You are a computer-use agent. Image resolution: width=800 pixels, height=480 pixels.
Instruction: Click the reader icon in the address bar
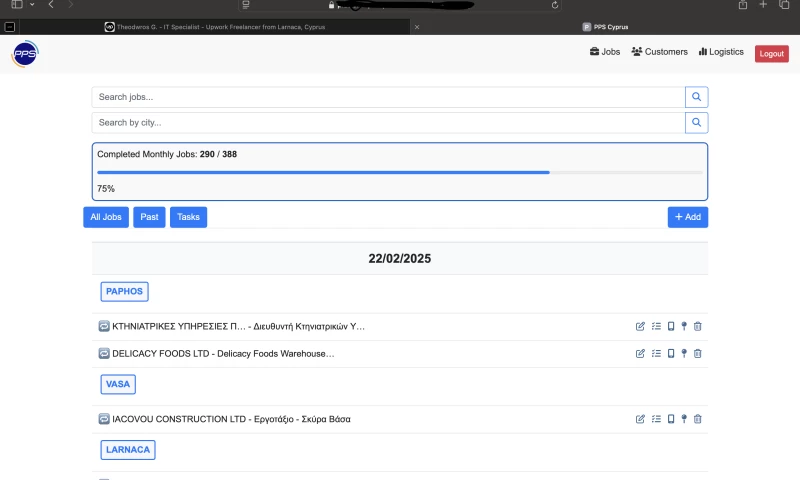click(246, 5)
